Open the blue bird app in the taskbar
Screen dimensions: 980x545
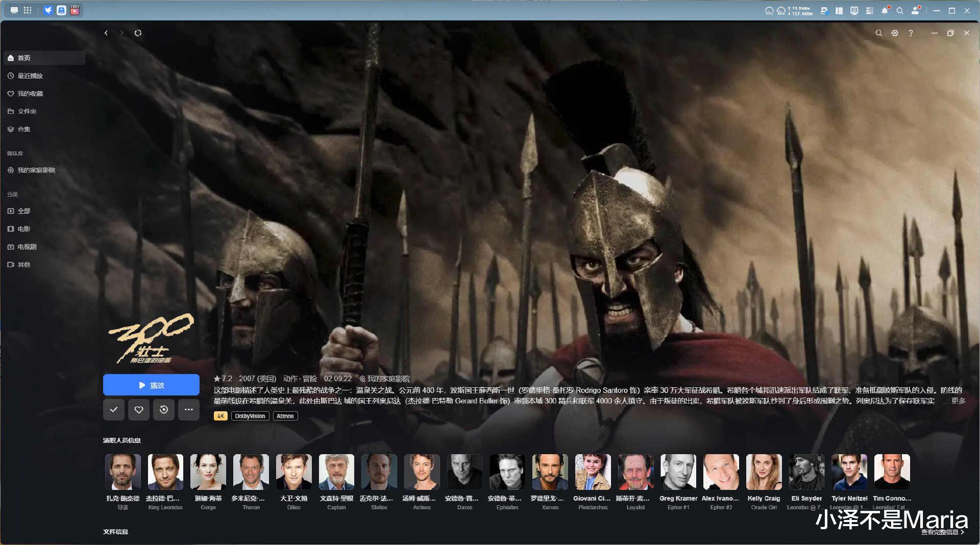click(48, 10)
